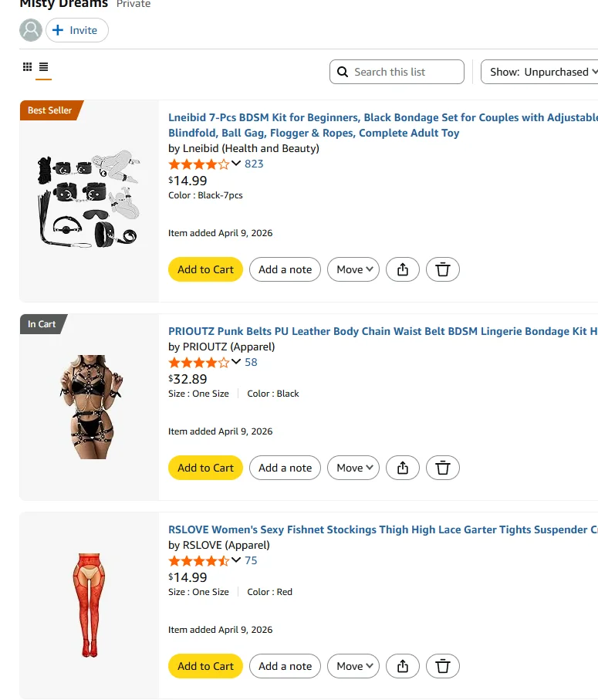Switch to list view icon
This screenshot has height=700, width=598.
coord(44,67)
